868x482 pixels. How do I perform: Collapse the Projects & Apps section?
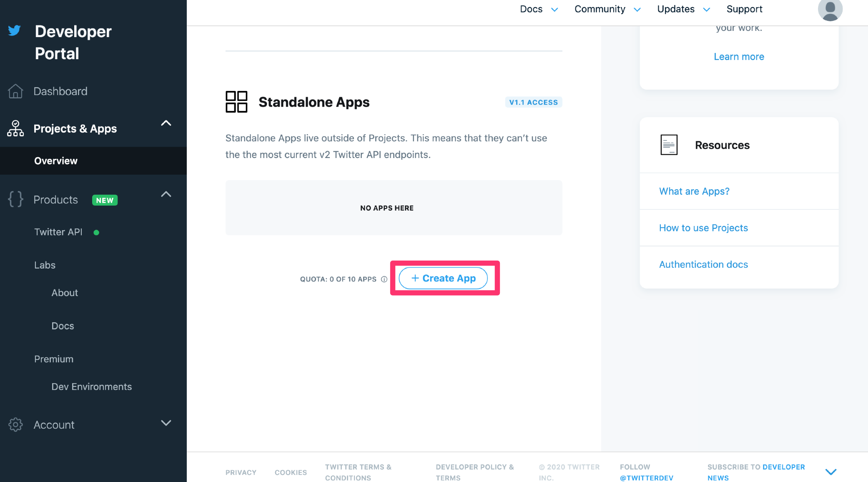166,123
